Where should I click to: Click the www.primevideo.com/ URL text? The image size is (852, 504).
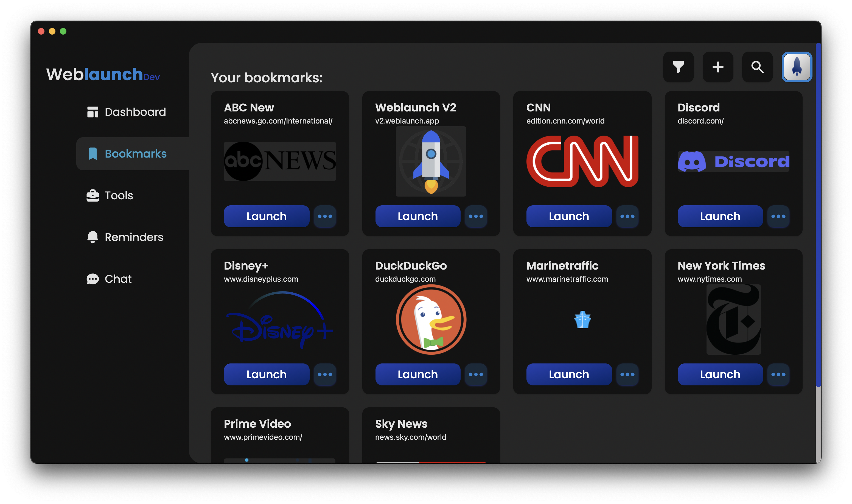click(263, 437)
